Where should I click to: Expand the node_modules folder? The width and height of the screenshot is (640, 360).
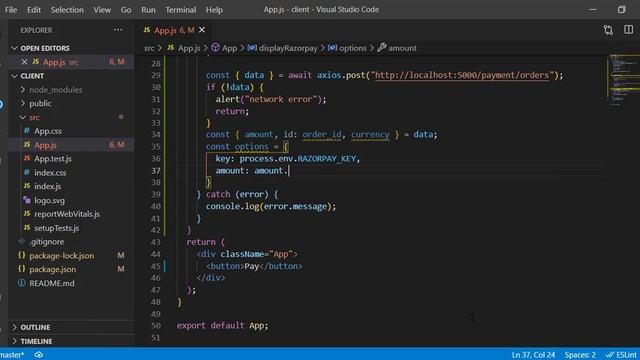[x=56, y=89]
